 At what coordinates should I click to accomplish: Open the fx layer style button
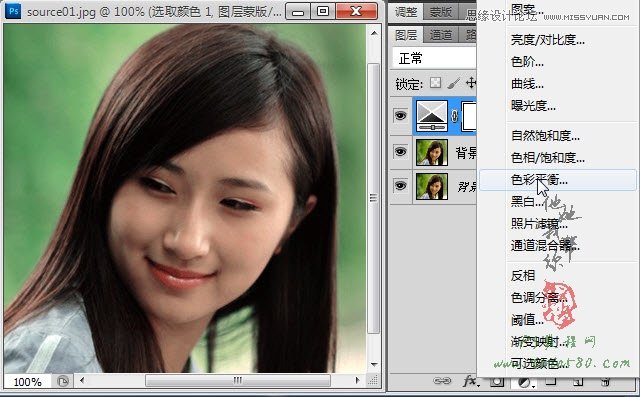click(x=470, y=381)
